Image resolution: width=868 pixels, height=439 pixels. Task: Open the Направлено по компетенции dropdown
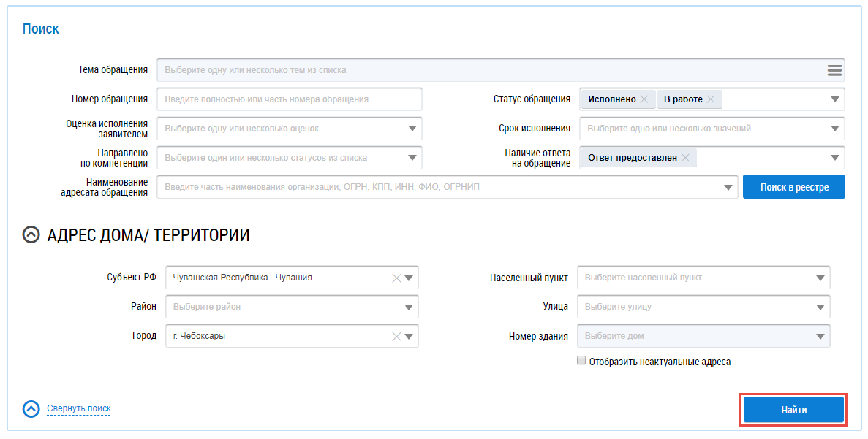412,158
